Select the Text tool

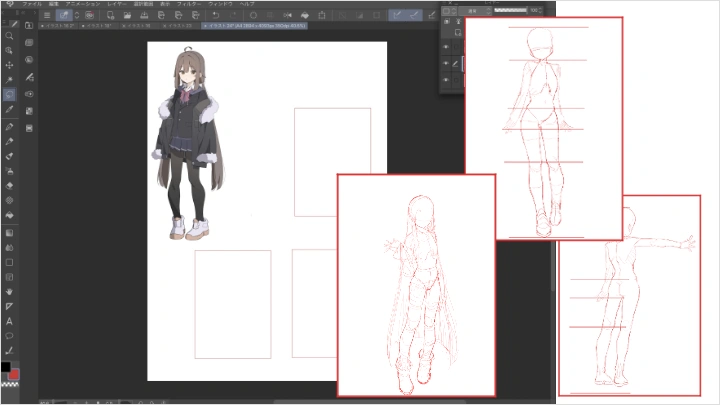(9, 322)
